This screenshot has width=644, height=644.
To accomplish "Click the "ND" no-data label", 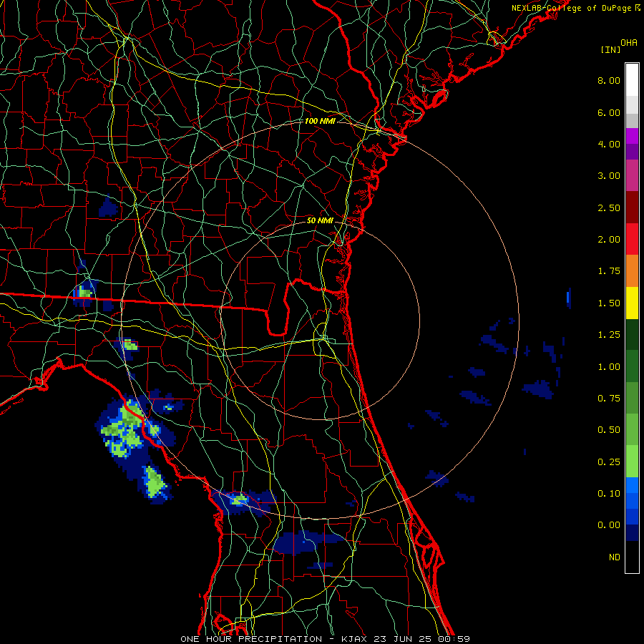I will pos(615,557).
